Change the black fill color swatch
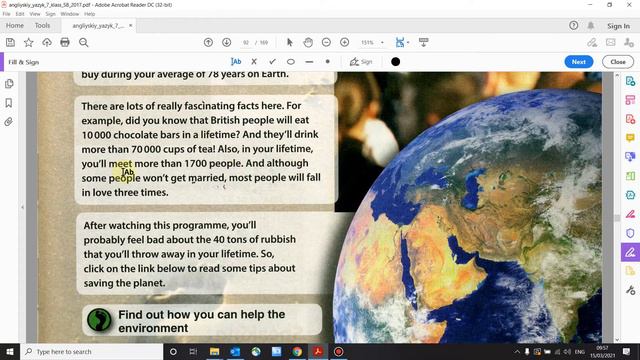Image resolution: width=640 pixels, height=360 pixels. (396, 62)
